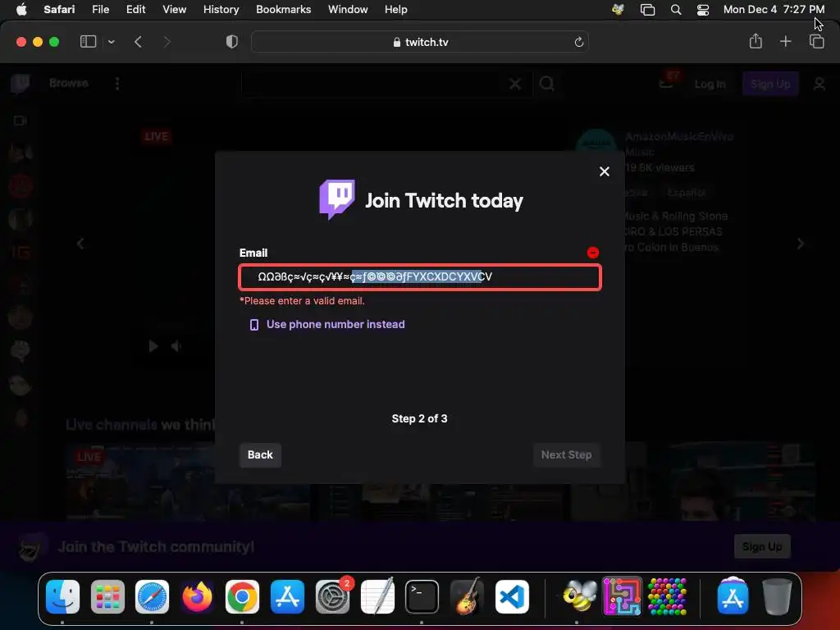840x630 pixels.
Task: Open GarageBand from the Dock
Action: (467, 596)
